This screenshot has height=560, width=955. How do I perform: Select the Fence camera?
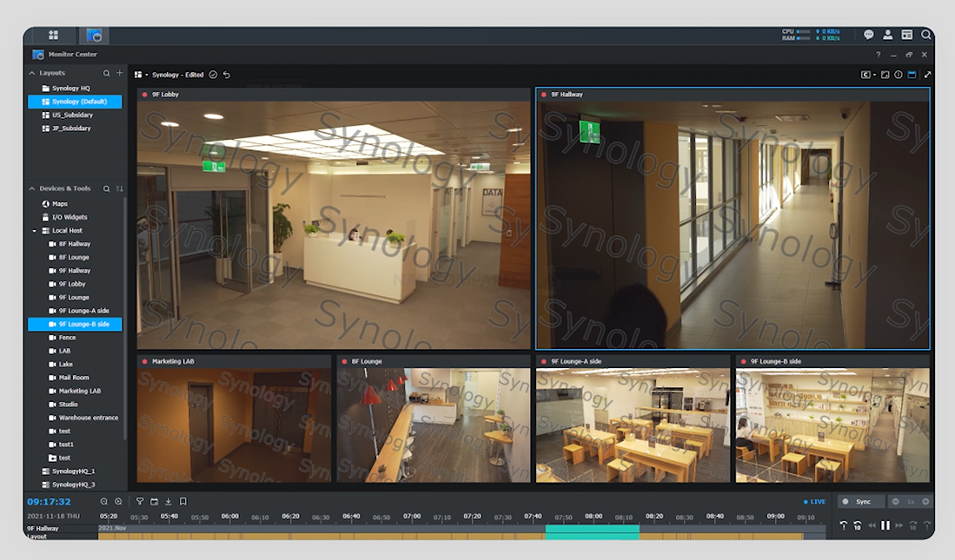tap(75, 338)
